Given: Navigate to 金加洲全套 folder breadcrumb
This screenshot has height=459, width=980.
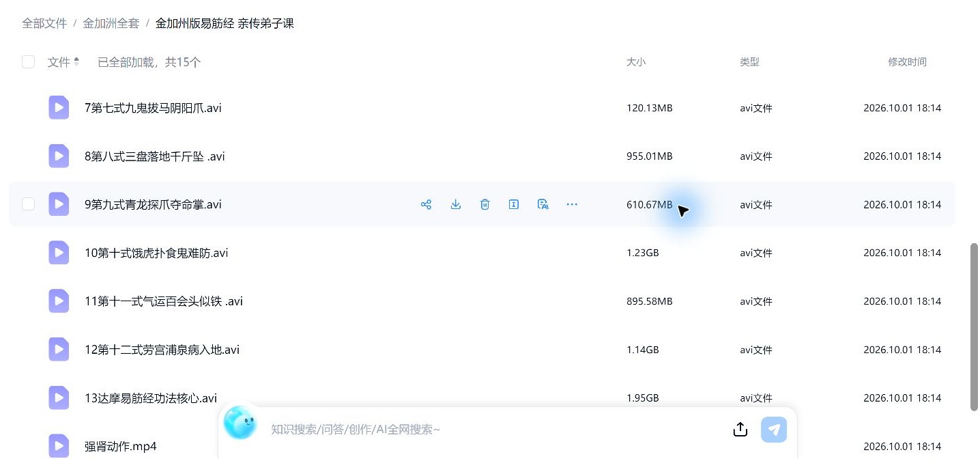Looking at the screenshot, I should tap(111, 23).
